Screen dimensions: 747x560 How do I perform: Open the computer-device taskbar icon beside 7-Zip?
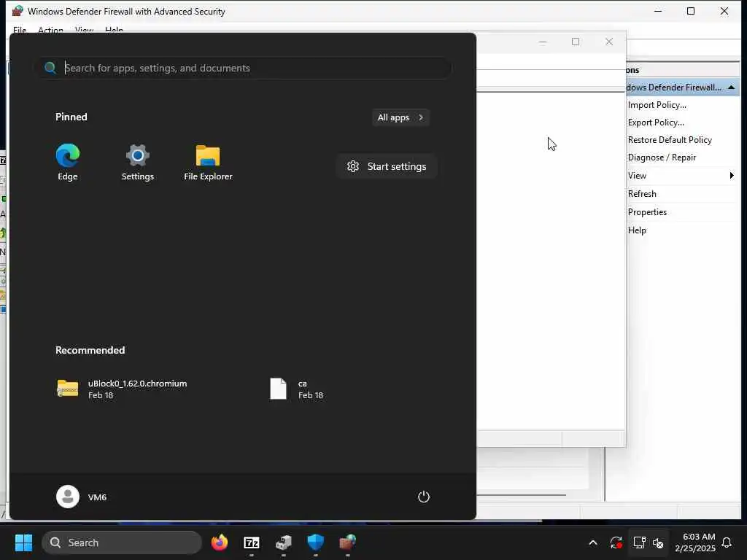[284, 542]
